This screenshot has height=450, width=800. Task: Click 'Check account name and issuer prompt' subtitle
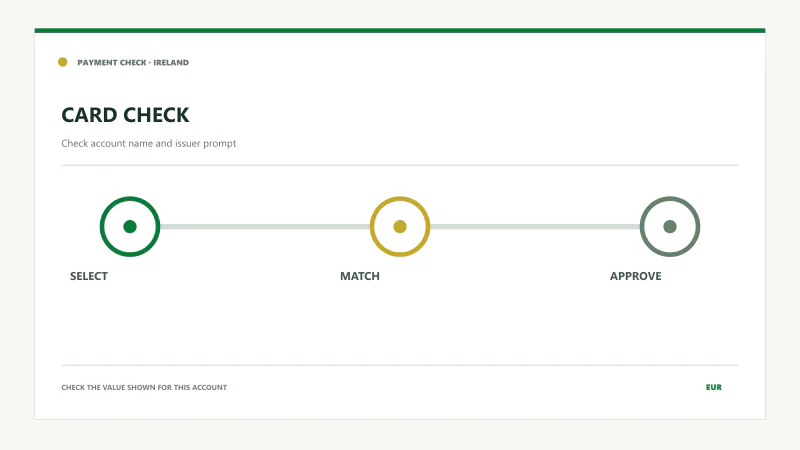[x=148, y=143]
